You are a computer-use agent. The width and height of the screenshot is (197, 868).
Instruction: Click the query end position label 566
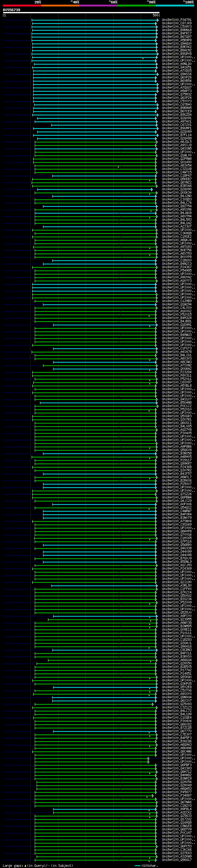tap(155, 15)
